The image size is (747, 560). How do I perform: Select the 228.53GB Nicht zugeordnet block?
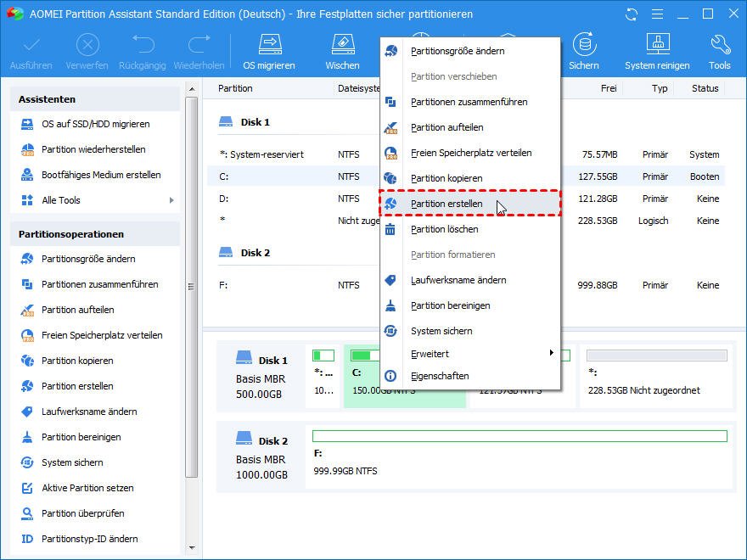coord(656,376)
